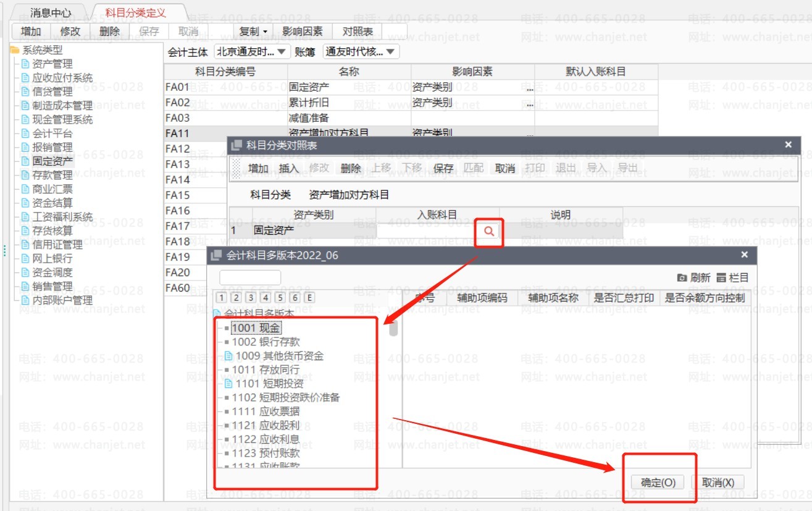Select account 1101 短期投资

tap(270, 384)
